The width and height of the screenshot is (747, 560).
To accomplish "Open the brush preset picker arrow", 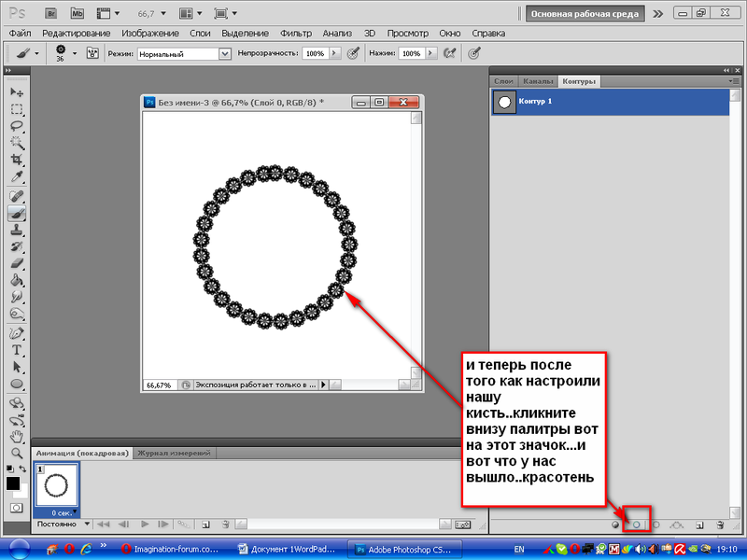I will click(75, 53).
